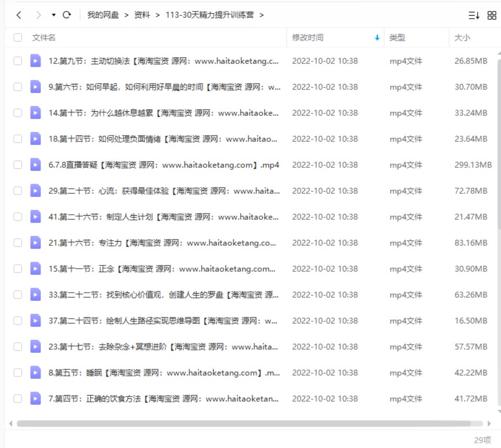Screen dimensions: 501x448
Task: Check the box for 8.第五节 睡眠
Action: [x=18, y=373]
